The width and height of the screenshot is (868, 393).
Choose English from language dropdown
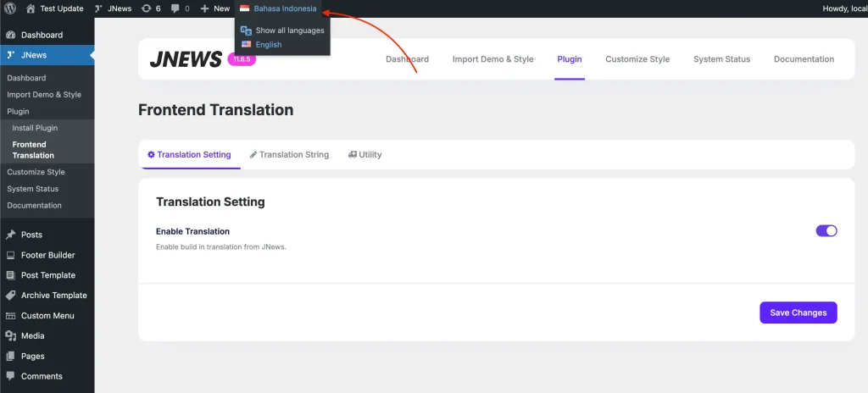(268, 45)
